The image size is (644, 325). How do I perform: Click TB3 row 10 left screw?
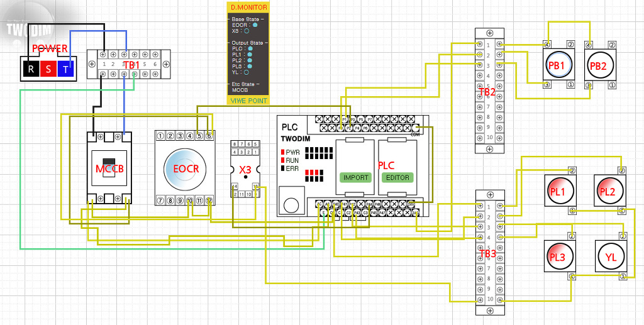click(x=480, y=300)
